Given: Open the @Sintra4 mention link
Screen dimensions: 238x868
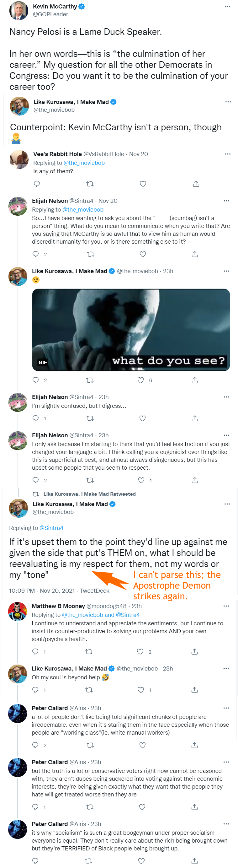Looking at the screenshot, I should click(51, 528).
